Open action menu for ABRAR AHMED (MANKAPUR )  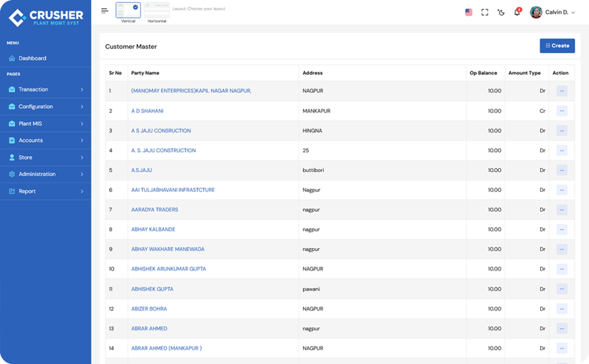click(562, 348)
